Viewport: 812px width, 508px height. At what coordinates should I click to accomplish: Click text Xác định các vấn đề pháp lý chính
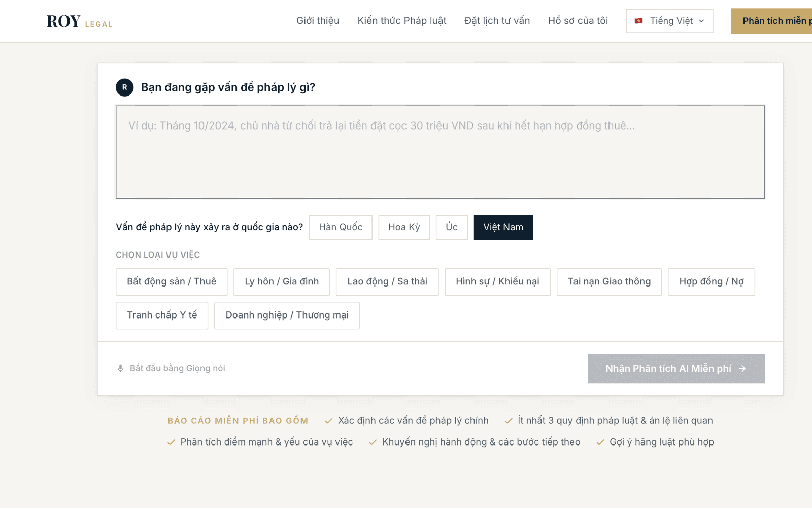tap(413, 421)
